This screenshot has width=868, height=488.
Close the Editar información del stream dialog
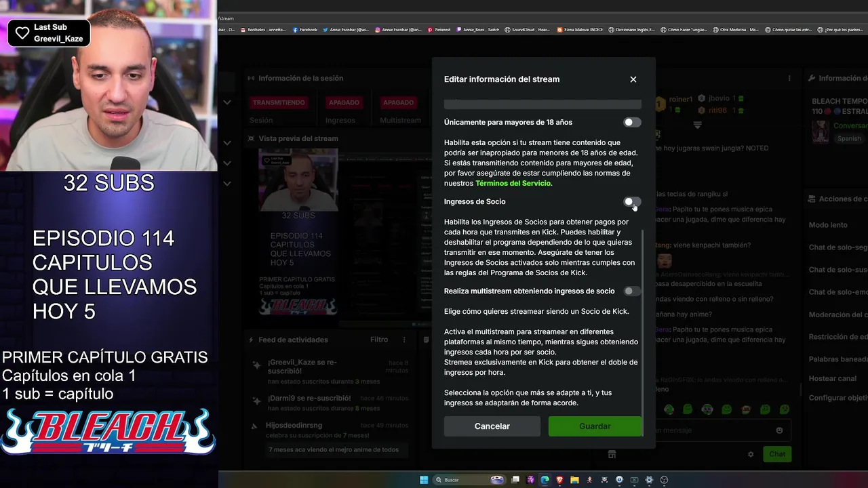pos(633,79)
